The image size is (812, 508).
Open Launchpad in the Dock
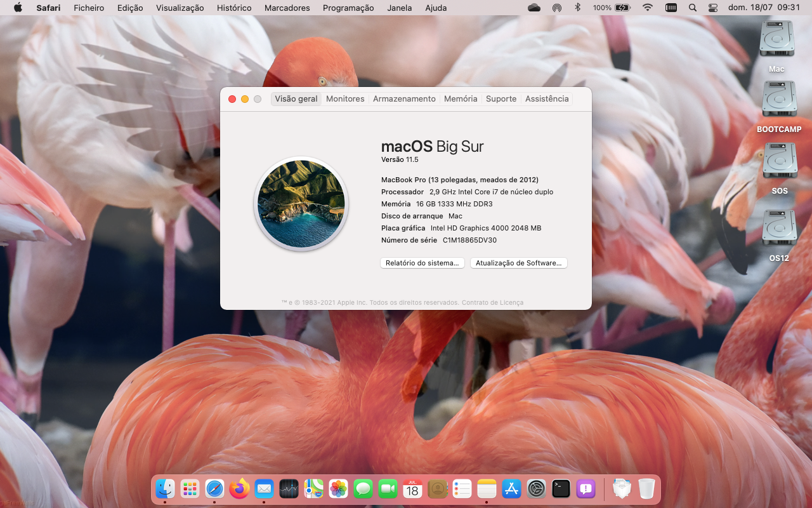[x=190, y=488]
